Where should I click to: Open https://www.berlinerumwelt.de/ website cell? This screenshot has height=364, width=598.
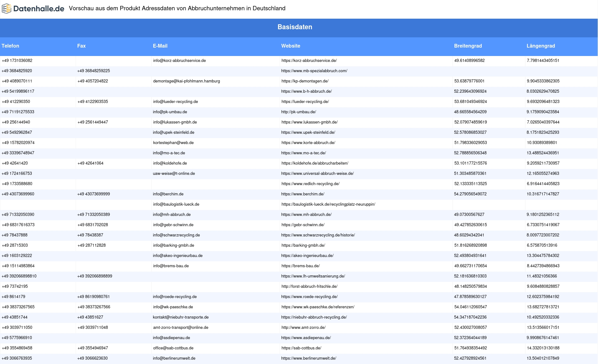coord(309,358)
